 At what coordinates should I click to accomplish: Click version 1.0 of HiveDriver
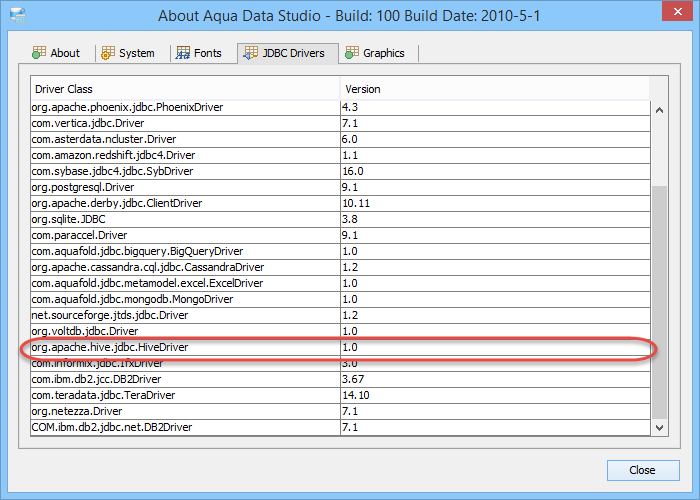click(x=350, y=347)
